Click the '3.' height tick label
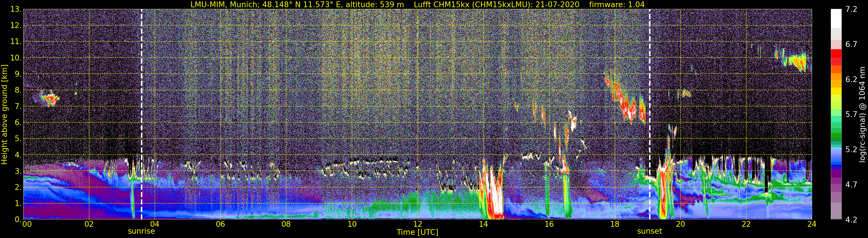Screen dimensions: 868x238 (18, 171)
